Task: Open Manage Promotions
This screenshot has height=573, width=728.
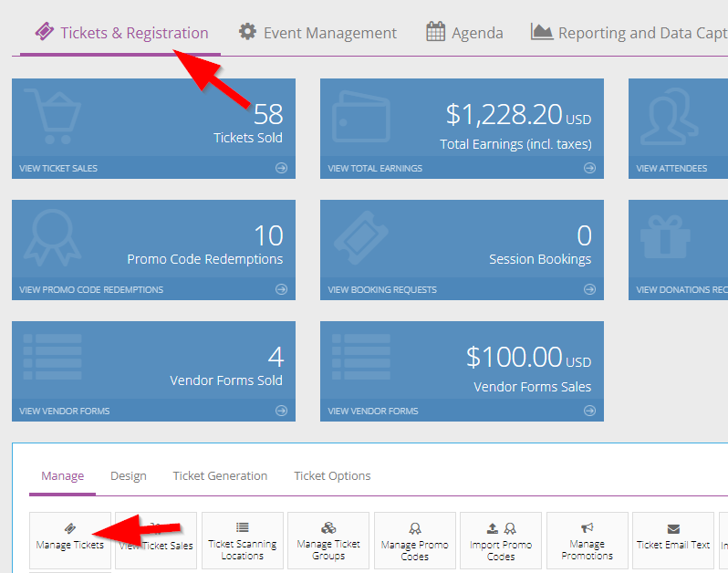Action: pyautogui.click(x=588, y=540)
